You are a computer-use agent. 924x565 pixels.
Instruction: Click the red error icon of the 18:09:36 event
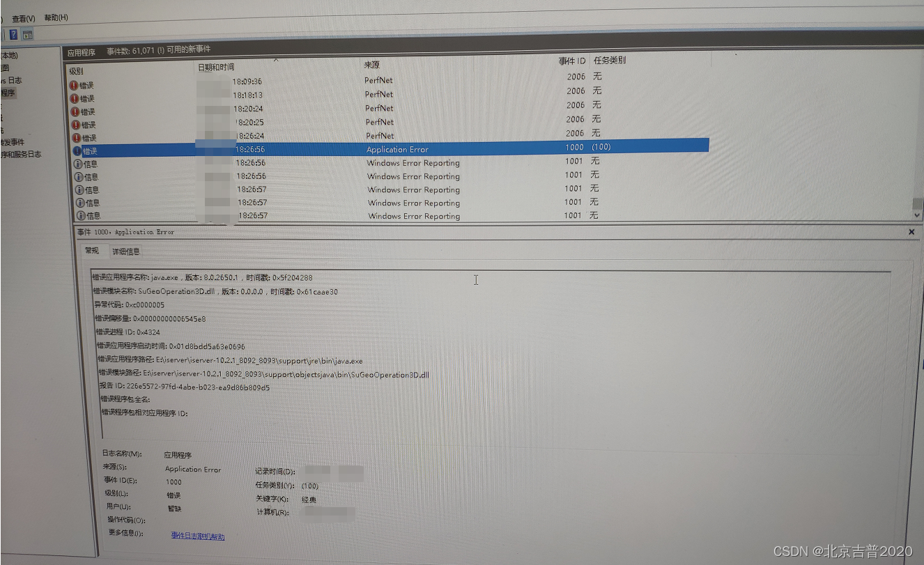click(75, 85)
